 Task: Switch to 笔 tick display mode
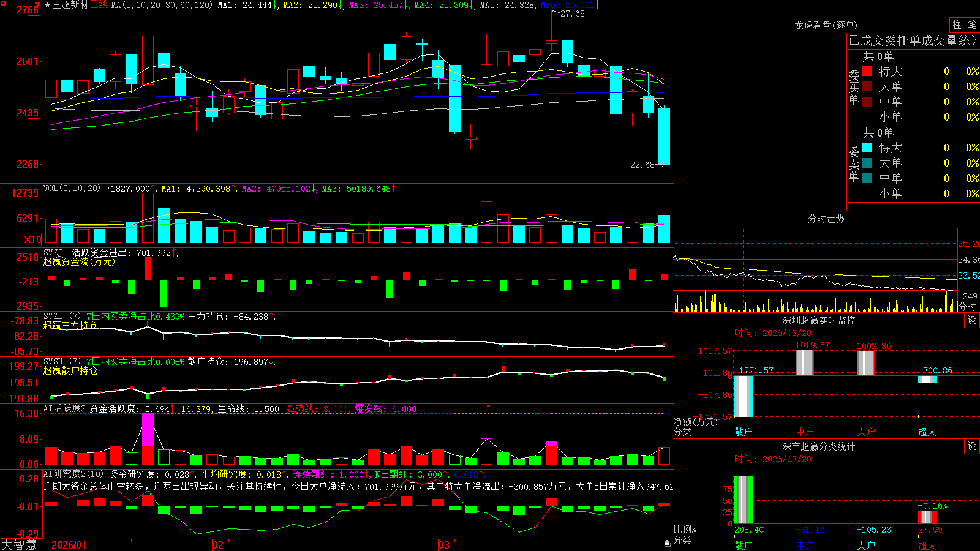tap(972, 24)
